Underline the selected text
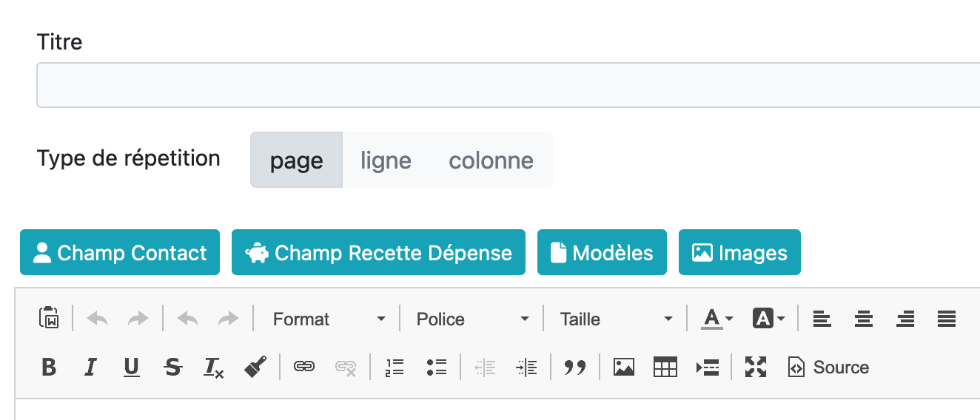The width and height of the screenshot is (980, 420). (x=131, y=367)
